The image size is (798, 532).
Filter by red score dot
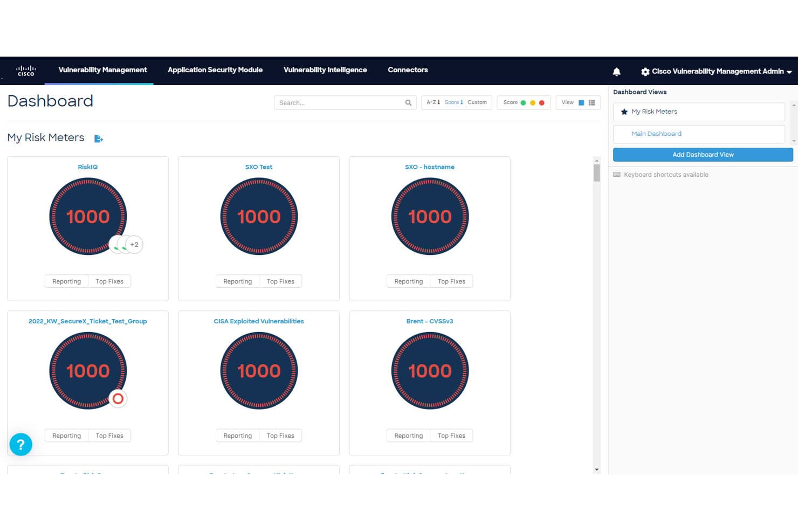(x=542, y=103)
